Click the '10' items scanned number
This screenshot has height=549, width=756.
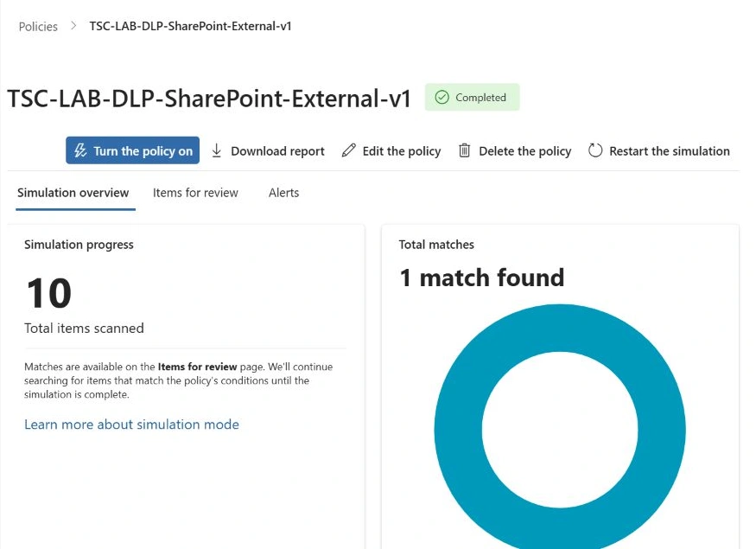coord(48,293)
